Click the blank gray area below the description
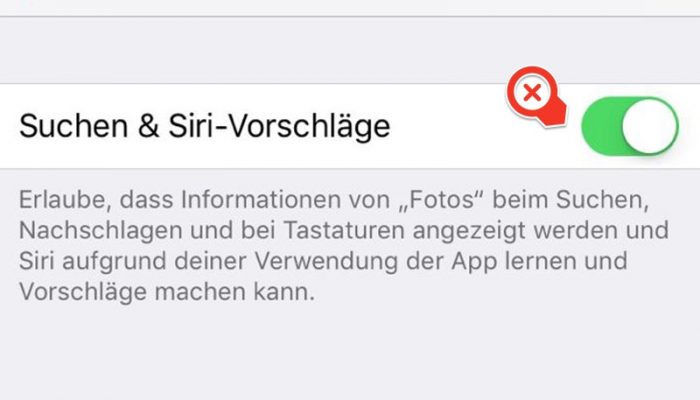The width and height of the screenshot is (700, 400). click(350, 353)
